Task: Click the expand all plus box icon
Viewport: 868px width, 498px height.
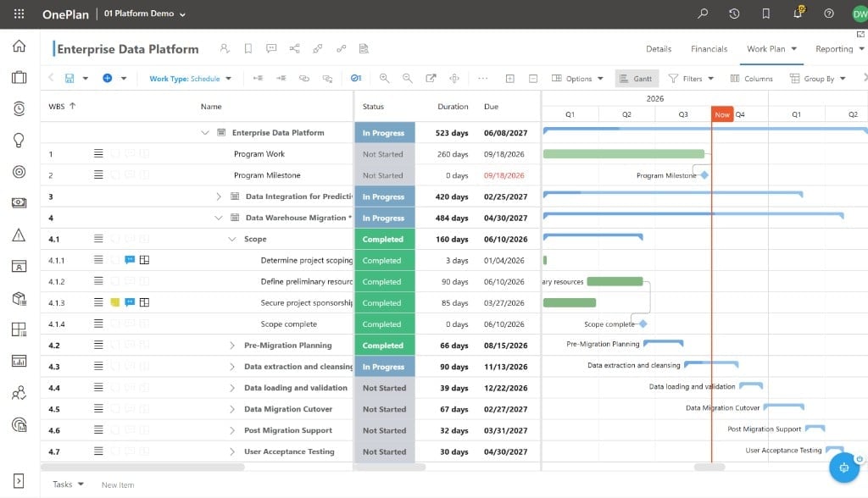Action: click(x=509, y=79)
